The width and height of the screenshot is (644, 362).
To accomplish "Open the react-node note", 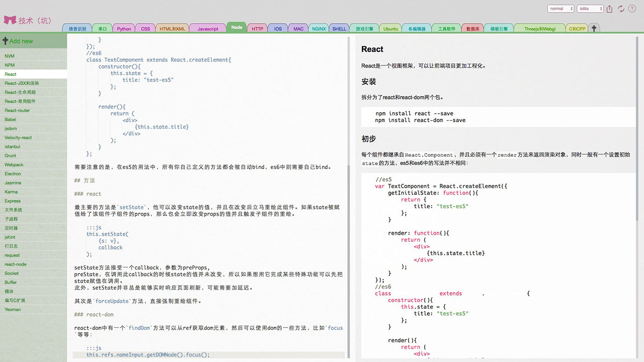I will click(x=33, y=264).
